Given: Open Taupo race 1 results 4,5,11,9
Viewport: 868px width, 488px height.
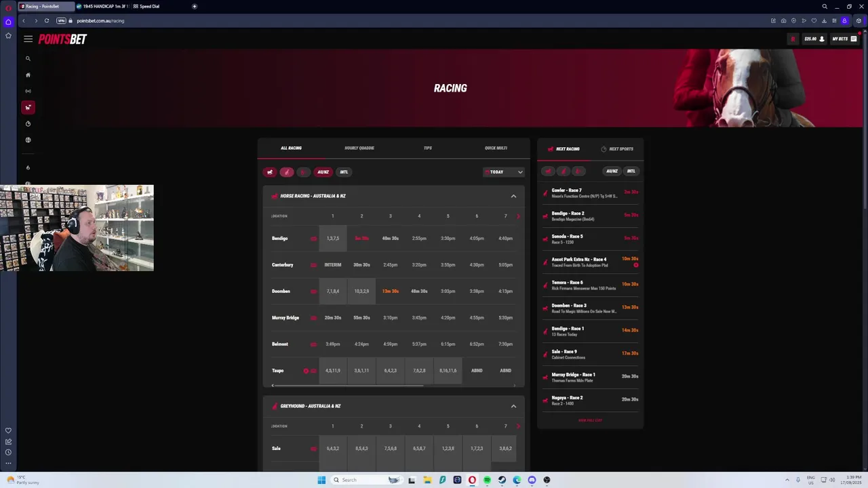Looking at the screenshot, I should tap(332, 371).
